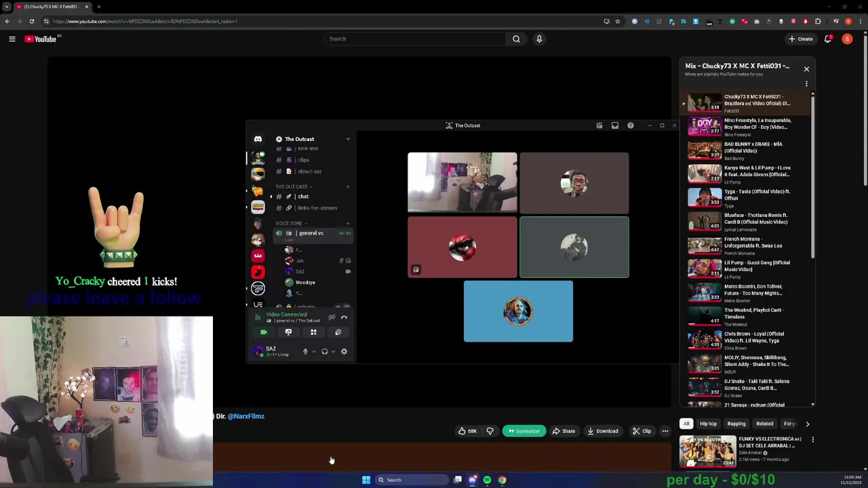This screenshot has width=868, height=488.
Task: Select the All filter chip
Action: [686, 424]
